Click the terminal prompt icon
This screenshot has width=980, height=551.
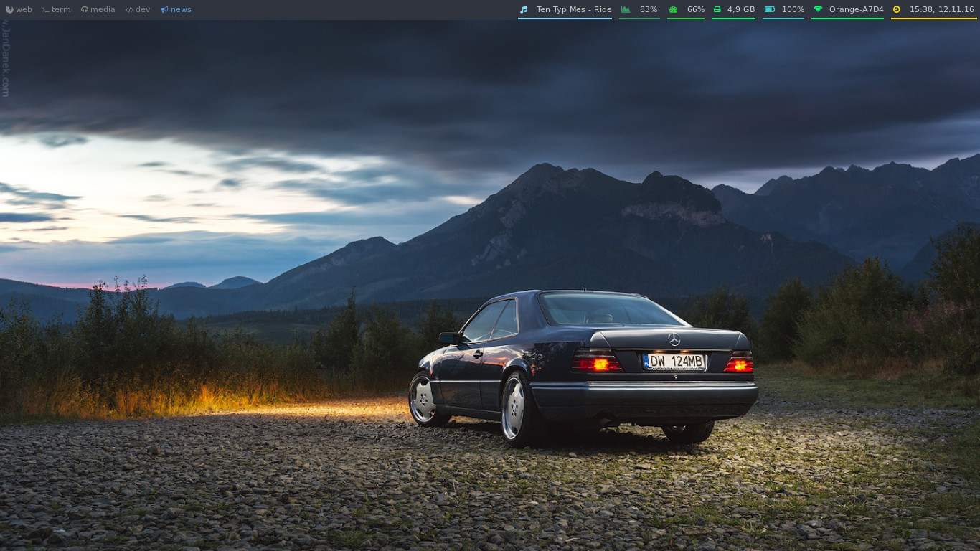click(x=45, y=9)
